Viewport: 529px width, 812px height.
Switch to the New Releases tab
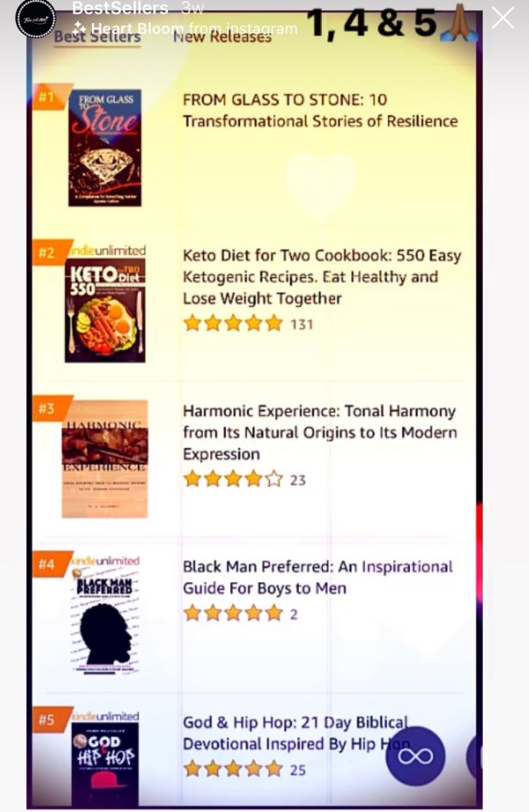pos(222,37)
